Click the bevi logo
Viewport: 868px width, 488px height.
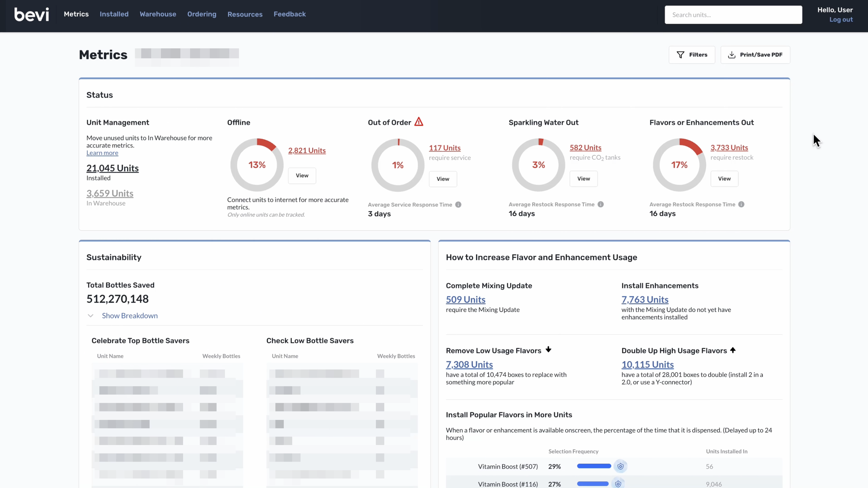pyautogui.click(x=31, y=15)
